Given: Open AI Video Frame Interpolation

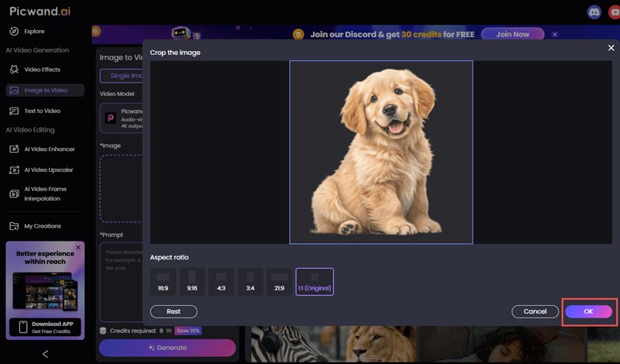Looking at the screenshot, I should (x=45, y=194).
